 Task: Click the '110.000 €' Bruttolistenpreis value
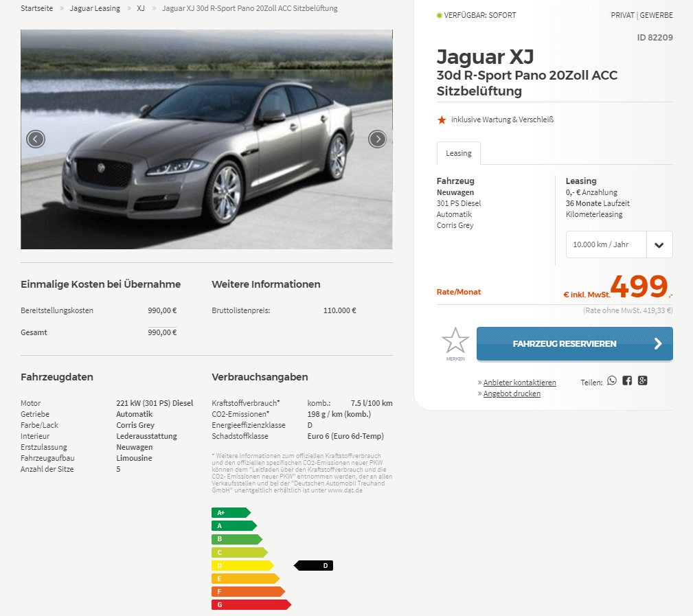[340, 310]
